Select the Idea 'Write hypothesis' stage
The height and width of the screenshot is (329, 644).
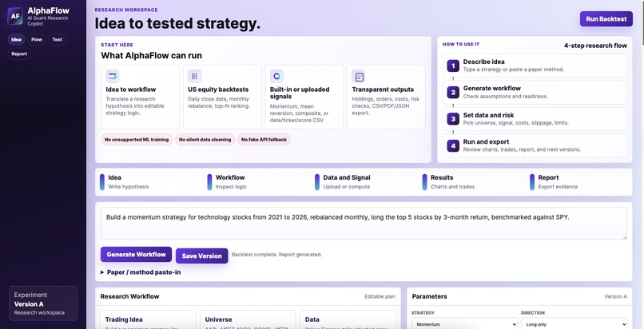(x=149, y=182)
